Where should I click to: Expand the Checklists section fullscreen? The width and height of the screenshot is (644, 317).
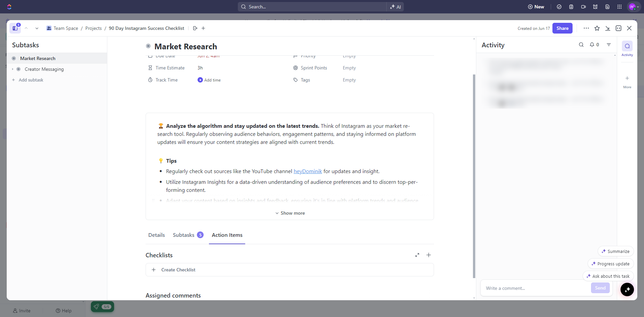click(x=417, y=255)
